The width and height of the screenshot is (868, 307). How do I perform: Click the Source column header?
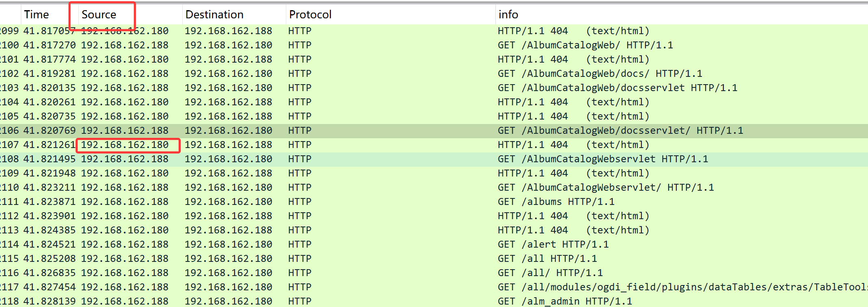coord(99,15)
